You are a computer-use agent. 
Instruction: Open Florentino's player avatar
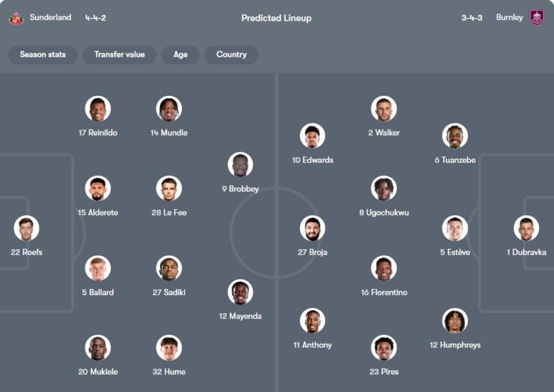coord(384,268)
